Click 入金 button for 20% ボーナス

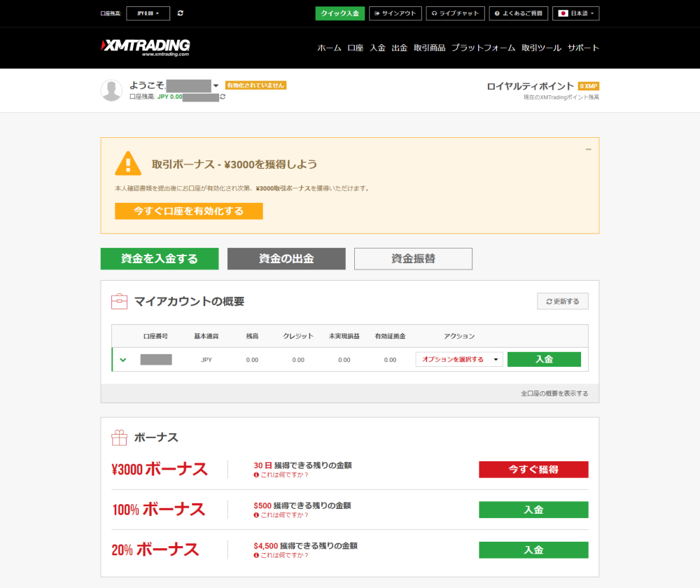pos(533,550)
